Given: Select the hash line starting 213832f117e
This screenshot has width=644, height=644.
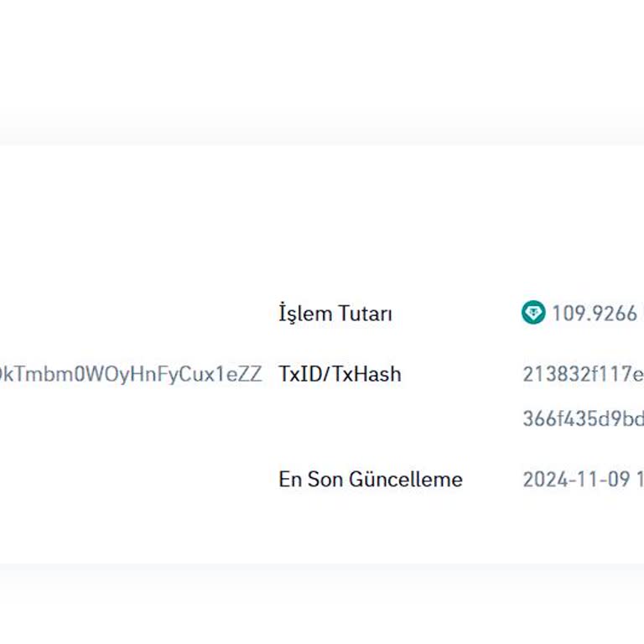Looking at the screenshot, I should (x=584, y=374).
